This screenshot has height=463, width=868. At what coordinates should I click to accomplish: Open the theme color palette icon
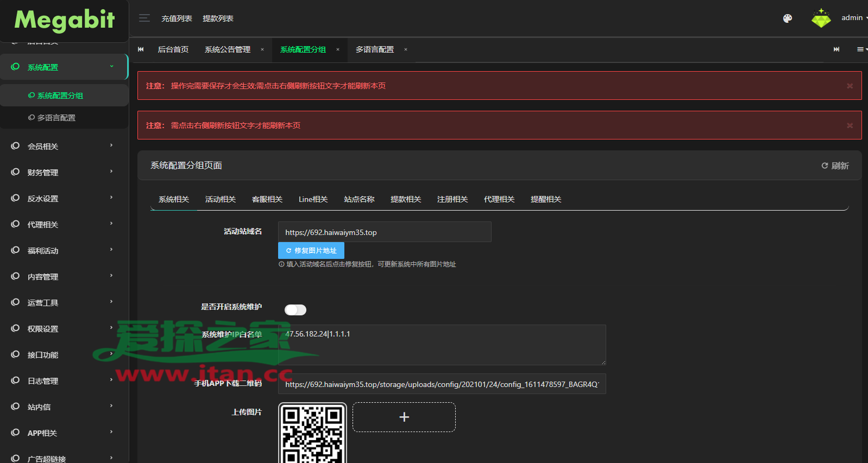(787, 18)
